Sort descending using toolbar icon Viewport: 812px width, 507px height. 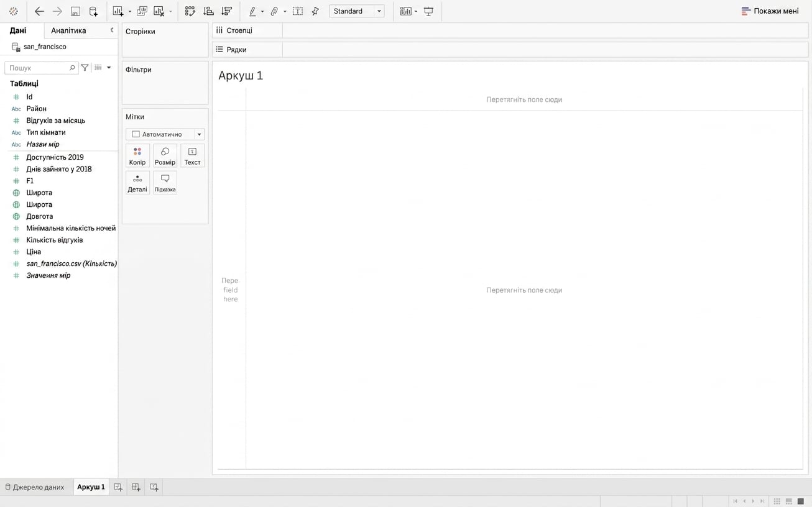(227, 11)
